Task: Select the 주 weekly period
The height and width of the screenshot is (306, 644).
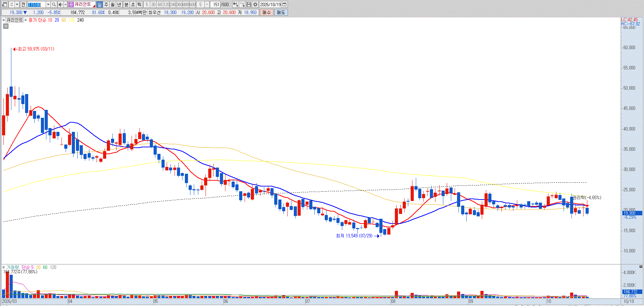Action: [x=106, y=4]
